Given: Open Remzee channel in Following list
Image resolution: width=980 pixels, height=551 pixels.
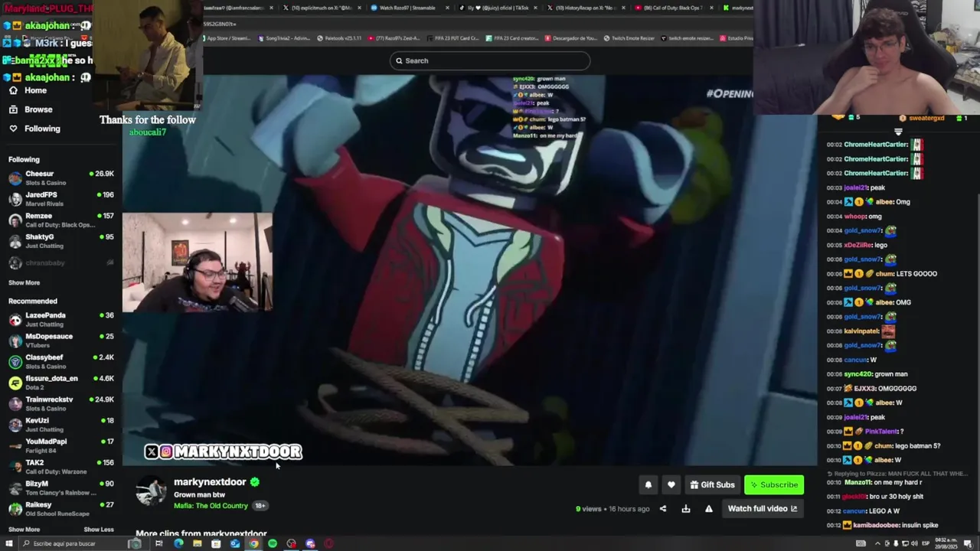Looking at the screenshot, I should (x=60, y=220).
